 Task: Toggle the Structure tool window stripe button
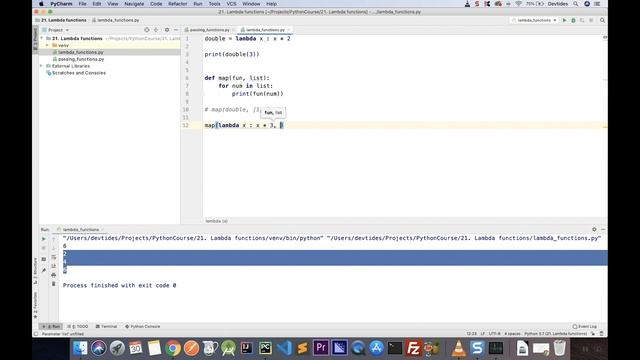[35, 271]
